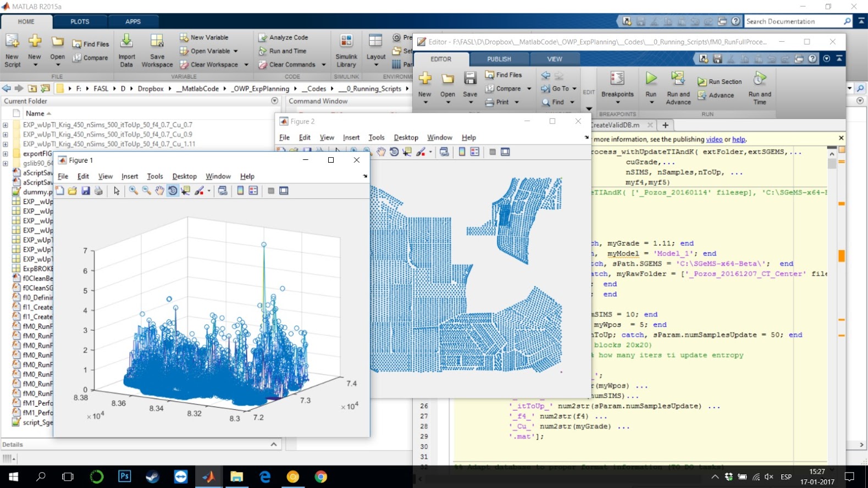Click the publishing help link
Image resolution: width=868 pixels, height=488 pixels.
pyautogui.click(x=738, y=139)
